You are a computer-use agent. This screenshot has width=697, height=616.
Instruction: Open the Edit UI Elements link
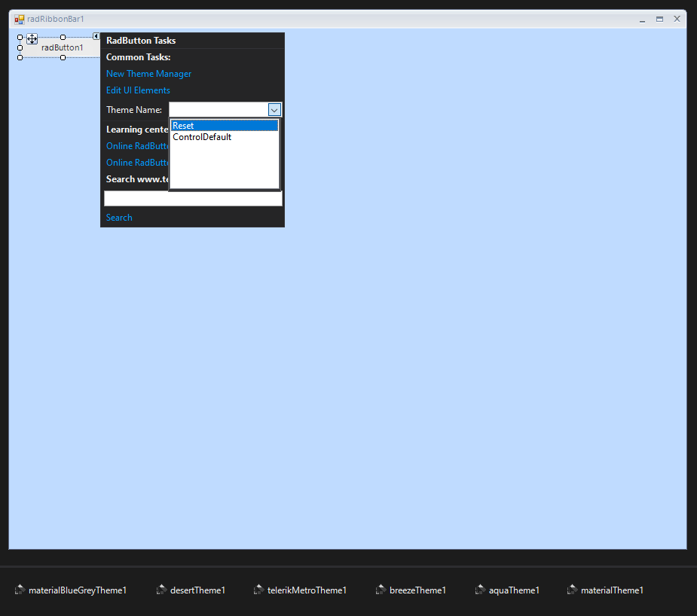(x=138, y=90)
